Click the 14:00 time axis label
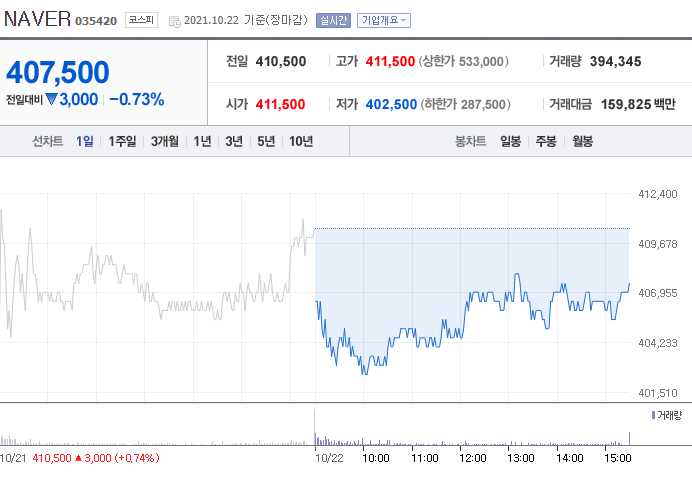Image resolution: width=692 pixels, height=480 pixels. coord(569,458)
